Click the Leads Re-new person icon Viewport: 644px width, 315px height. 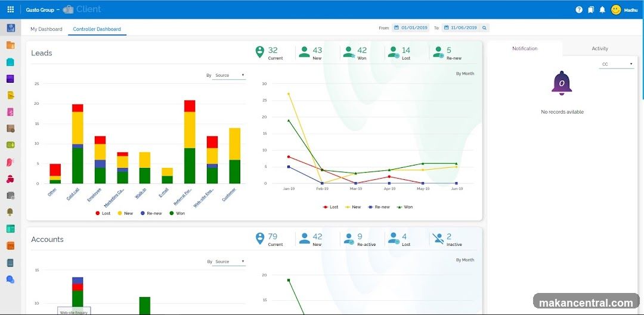coord(438,52)
